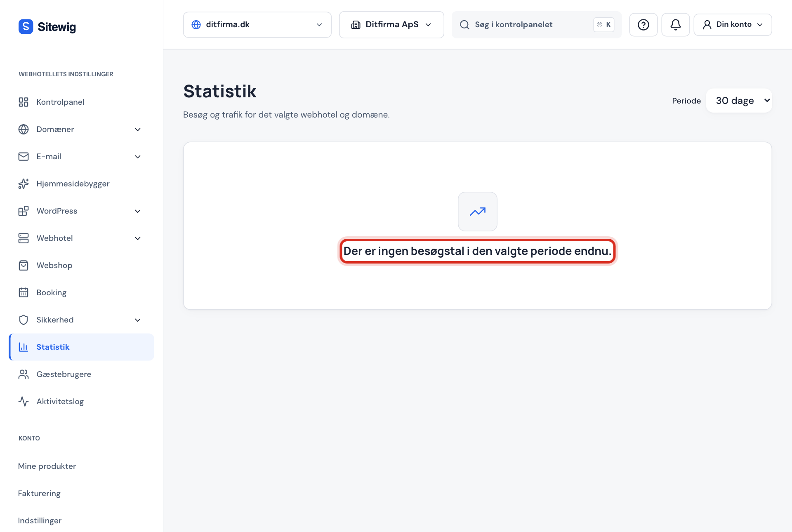Screen dimensions: 792x532
Task: Click the Booking calendar icon
Action: (24, 292)
